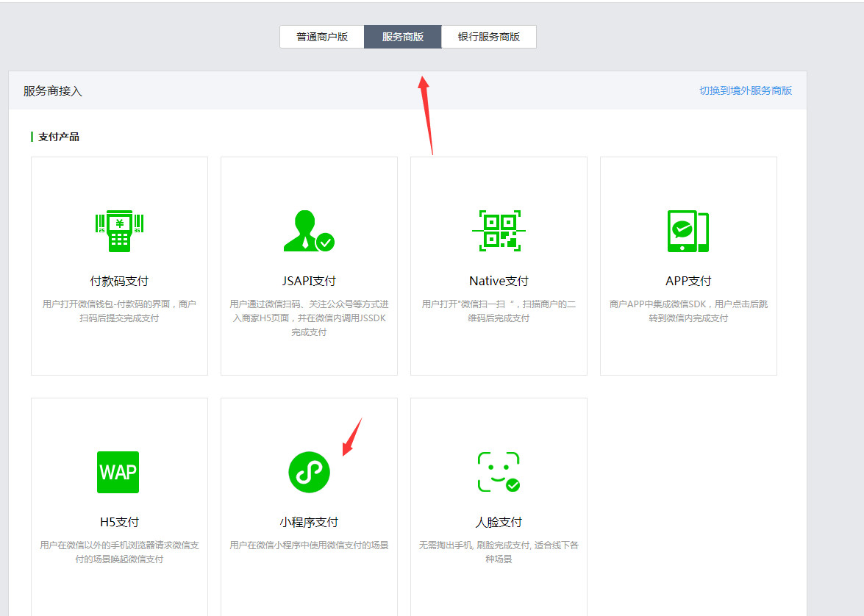Click the 人脸支付 face scan icon

[499, 472]
